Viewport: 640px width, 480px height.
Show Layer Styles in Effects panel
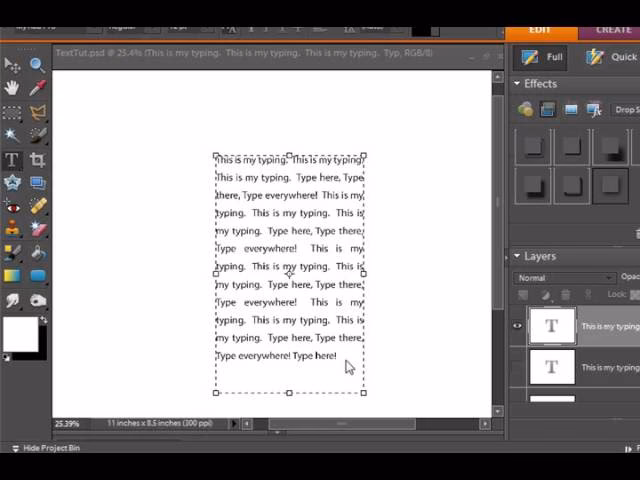[548, 109]
